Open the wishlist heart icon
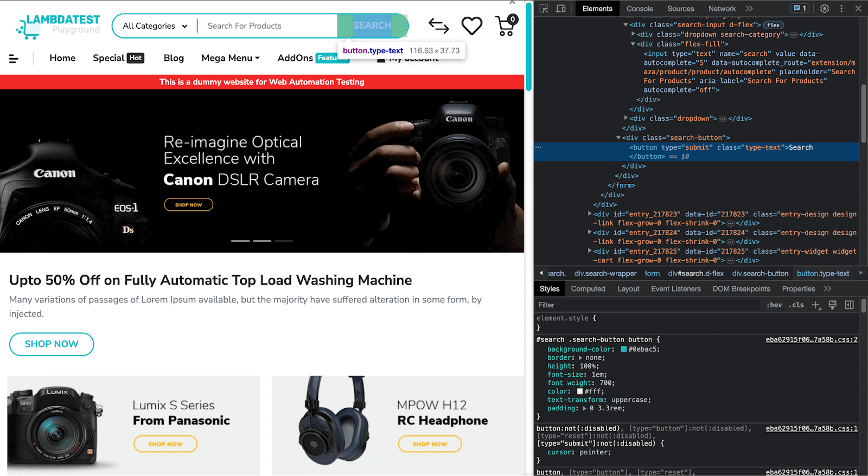Screen dimensions: 868x476 [x=471, y=25]
